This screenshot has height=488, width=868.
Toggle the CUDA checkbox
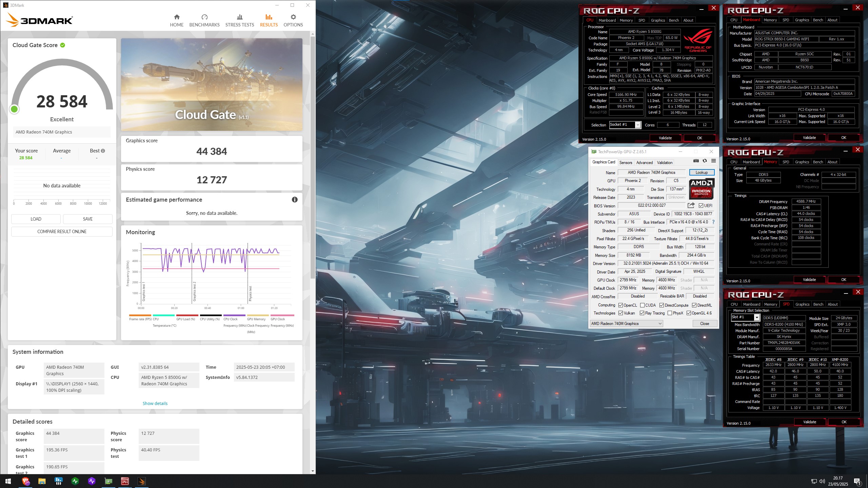(642, 305)
